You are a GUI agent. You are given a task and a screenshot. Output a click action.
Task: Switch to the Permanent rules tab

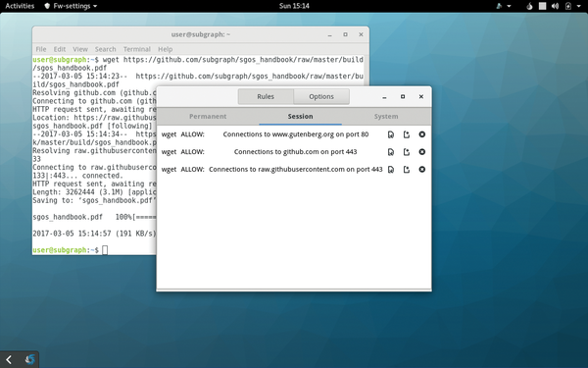208,117
